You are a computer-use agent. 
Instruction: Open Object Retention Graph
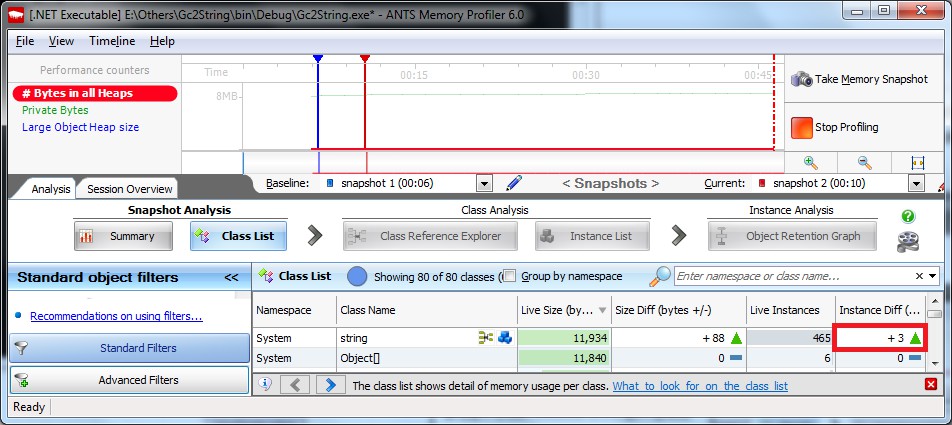792,236
